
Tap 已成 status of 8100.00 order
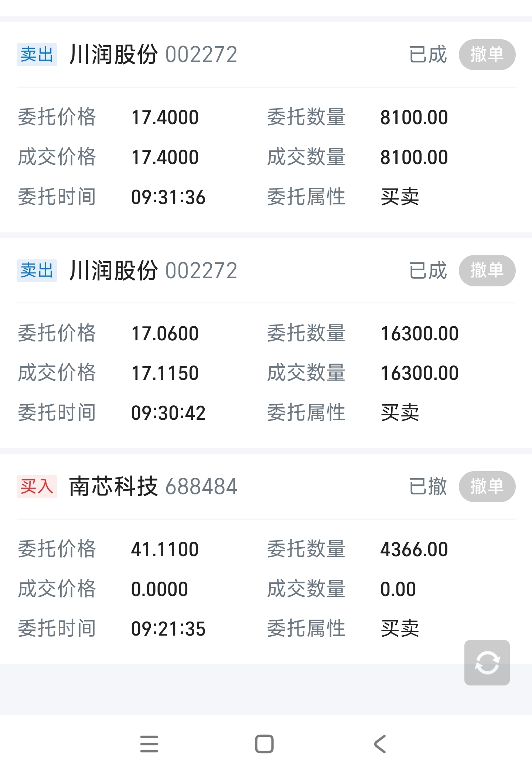point(428,55)
